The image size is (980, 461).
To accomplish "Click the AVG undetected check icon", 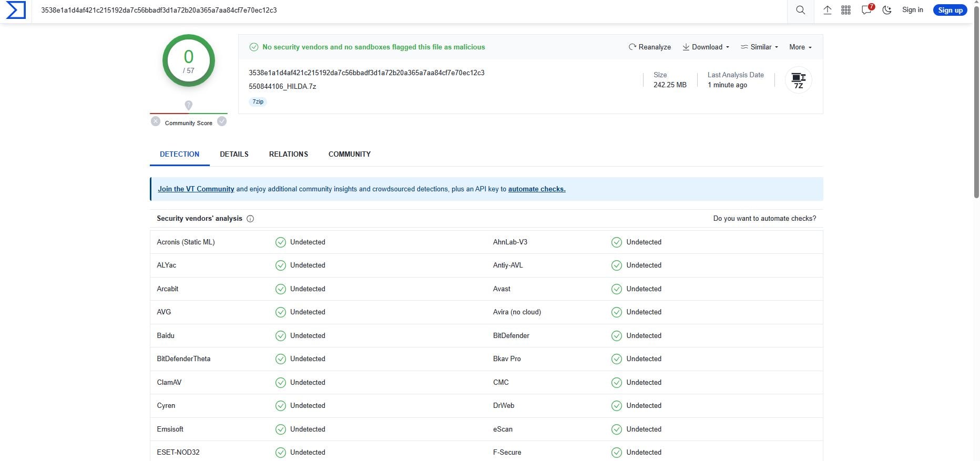I will (x=281, y=312).
